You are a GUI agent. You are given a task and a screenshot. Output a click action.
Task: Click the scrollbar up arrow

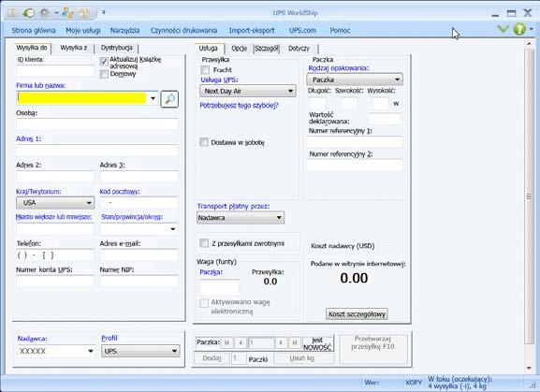point(529,44)
